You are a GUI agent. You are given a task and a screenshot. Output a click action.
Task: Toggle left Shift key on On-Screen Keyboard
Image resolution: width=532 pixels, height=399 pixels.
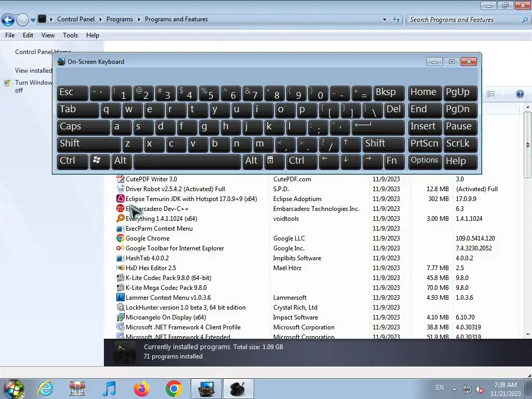click(89, 144)
